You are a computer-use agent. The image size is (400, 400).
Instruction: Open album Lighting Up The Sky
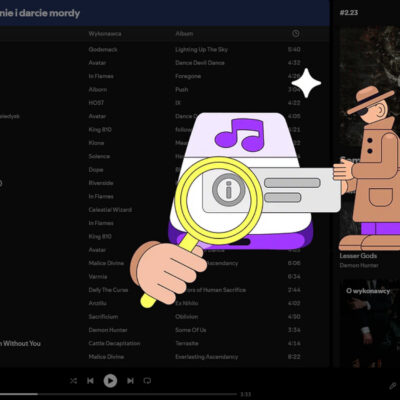pos(201,49)
